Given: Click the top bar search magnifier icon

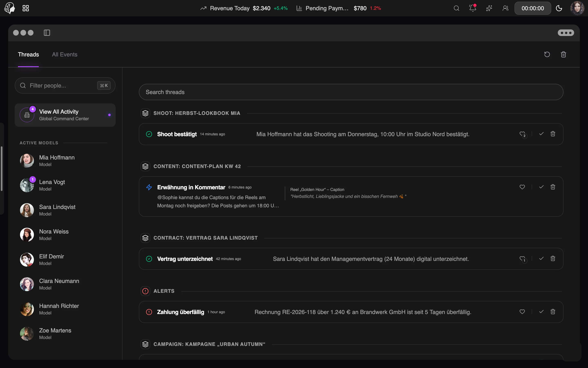Looking at the screenshot, I should click(x=456, y=8).
